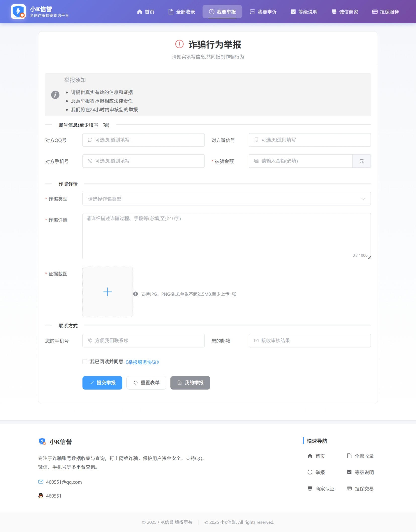This screenshot has height=532, width=416.
Task: Click the home icon beside 首页 nav
Action: tap(140, 12)
